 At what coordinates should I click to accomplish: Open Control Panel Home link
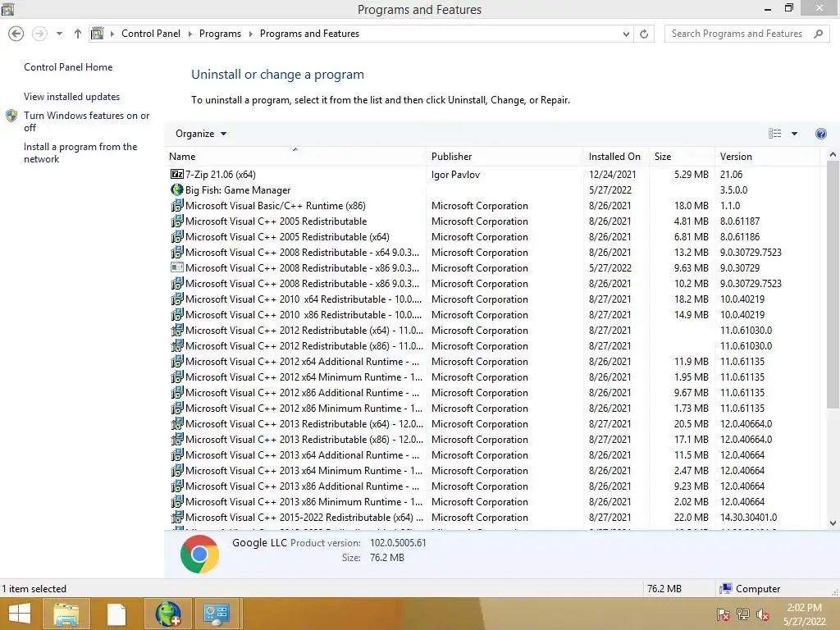[x=68, y=67]
